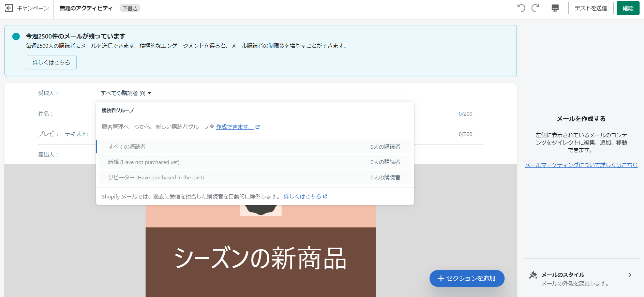The image size is (644, 297).
Task: Click the 無題のアクティビティ title
Action: (86, 8)
